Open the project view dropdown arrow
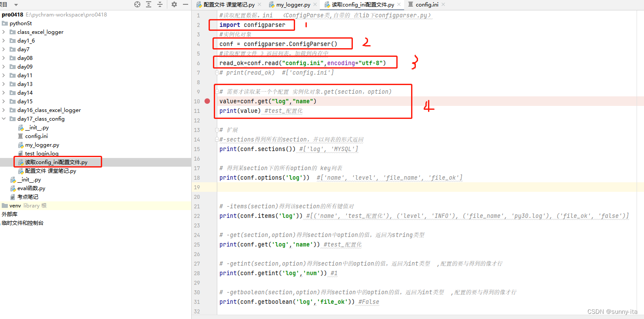 [x=16, y=5]
